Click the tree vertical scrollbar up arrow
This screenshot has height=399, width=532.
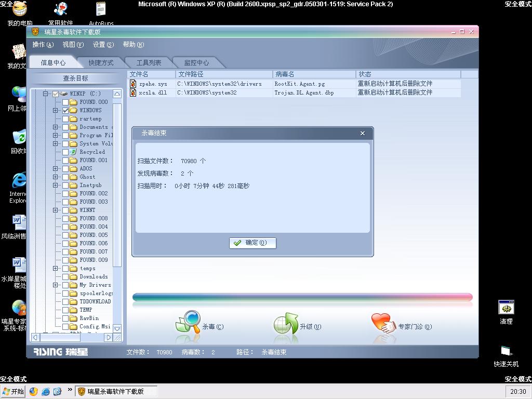(x=117, y=94)
